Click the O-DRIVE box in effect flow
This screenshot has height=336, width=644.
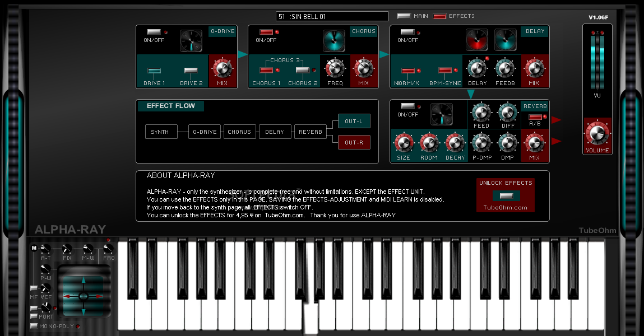click(205, 132)
